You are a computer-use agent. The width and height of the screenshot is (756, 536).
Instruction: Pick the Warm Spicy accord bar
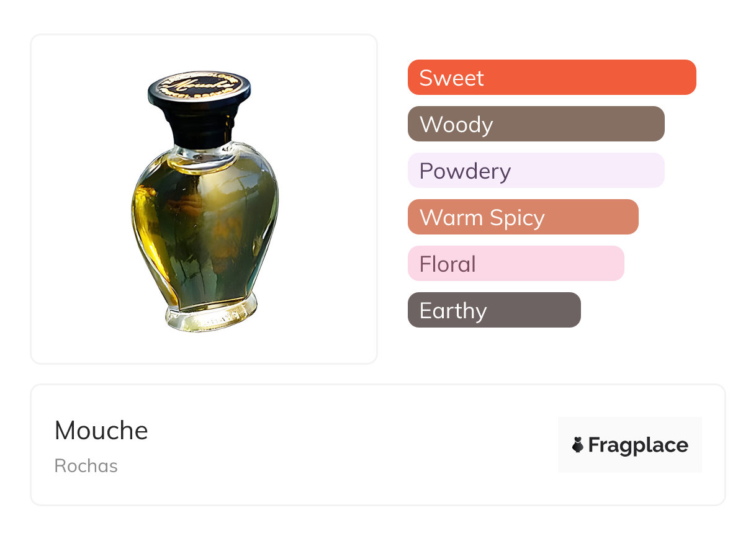tap(523, 217)
